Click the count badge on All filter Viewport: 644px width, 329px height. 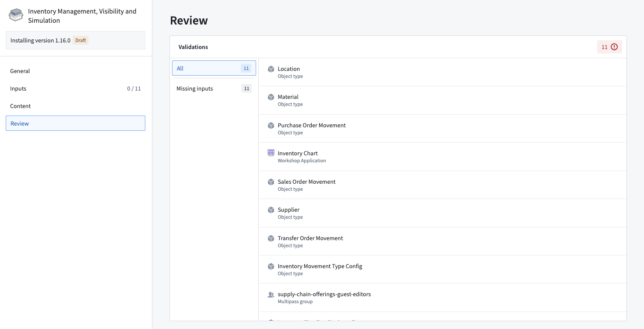pos(246,68)
